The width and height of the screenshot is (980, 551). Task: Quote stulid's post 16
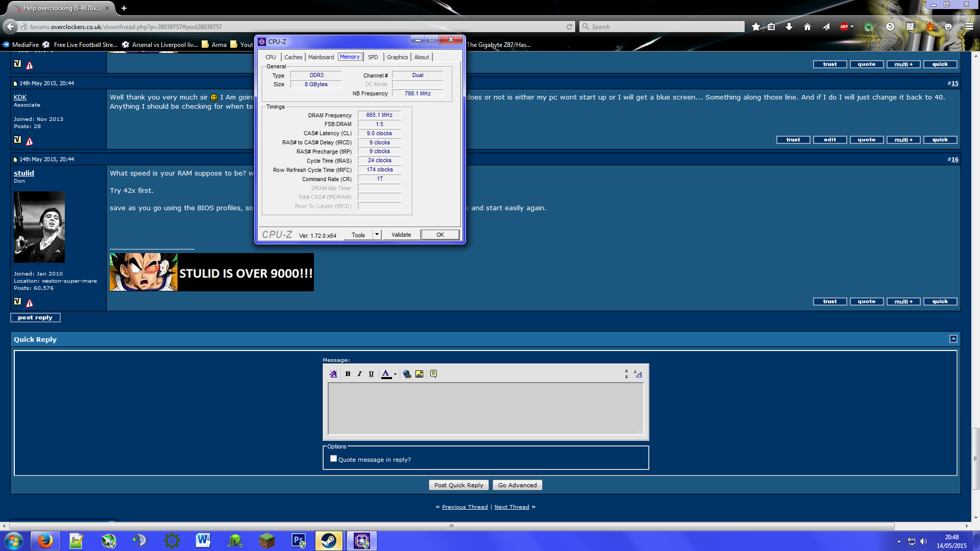pos(867,302)
